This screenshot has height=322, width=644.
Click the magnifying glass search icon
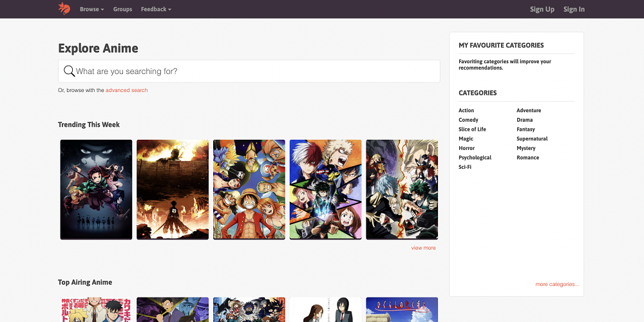pyautogui.click(x=69, y=71)
